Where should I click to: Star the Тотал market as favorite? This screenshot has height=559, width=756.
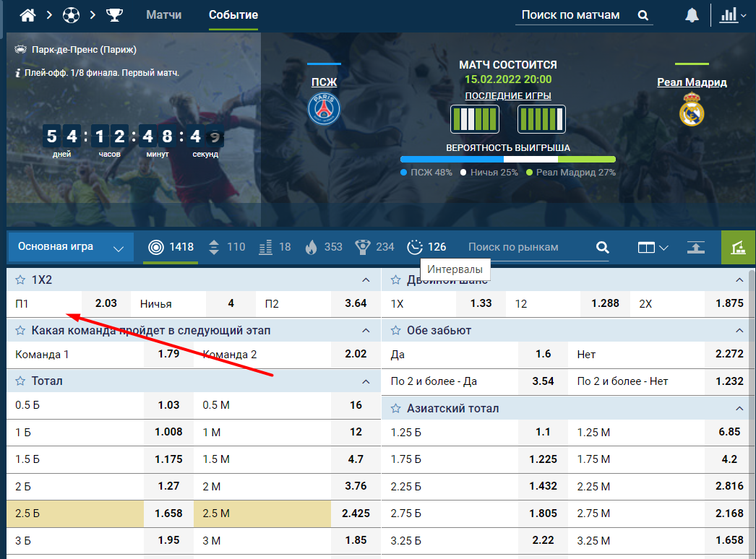[x=20, y=381]
